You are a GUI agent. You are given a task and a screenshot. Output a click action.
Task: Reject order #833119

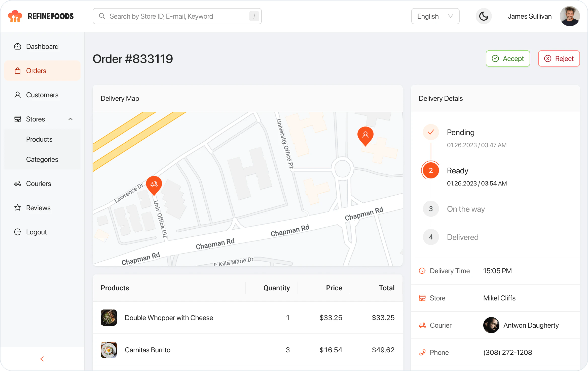pyautogui.click(x=559, y=58)
